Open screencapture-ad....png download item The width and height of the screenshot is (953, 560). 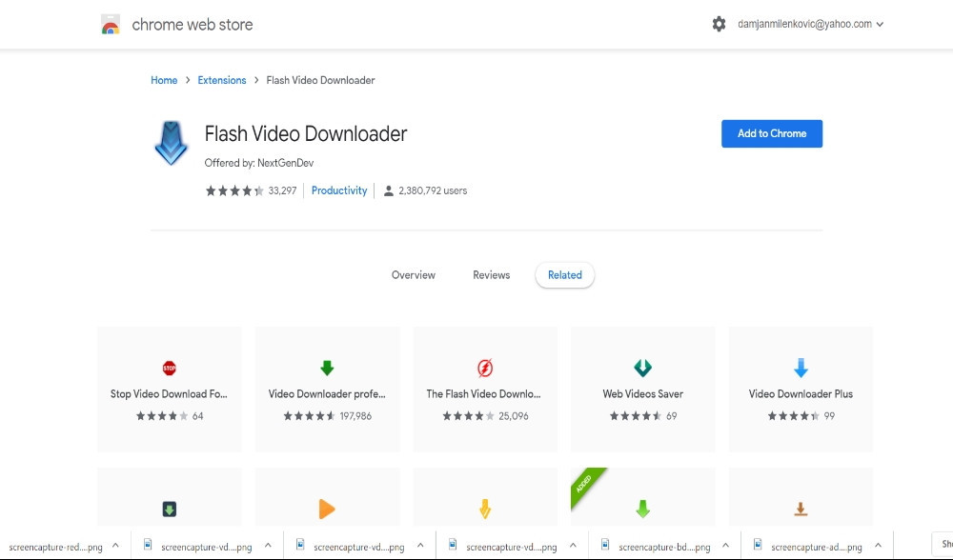tap(817, 547)
